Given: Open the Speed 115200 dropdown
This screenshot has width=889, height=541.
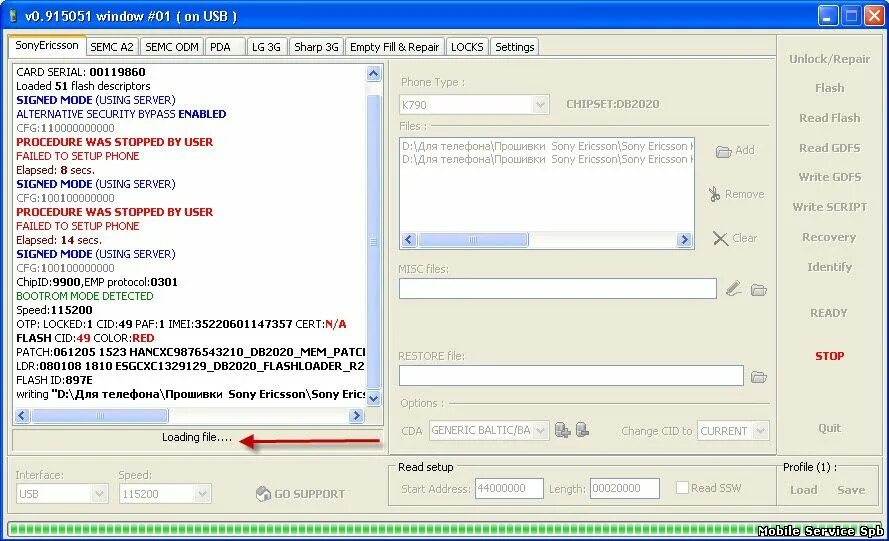Looking at the screenshot, I should click(202, 493).
